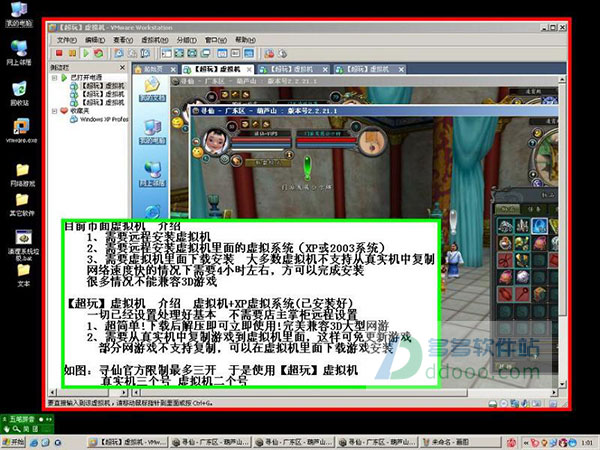600x450 pixels.
Task: Open the 编辑 menu
Action: (x=95, y=40)
